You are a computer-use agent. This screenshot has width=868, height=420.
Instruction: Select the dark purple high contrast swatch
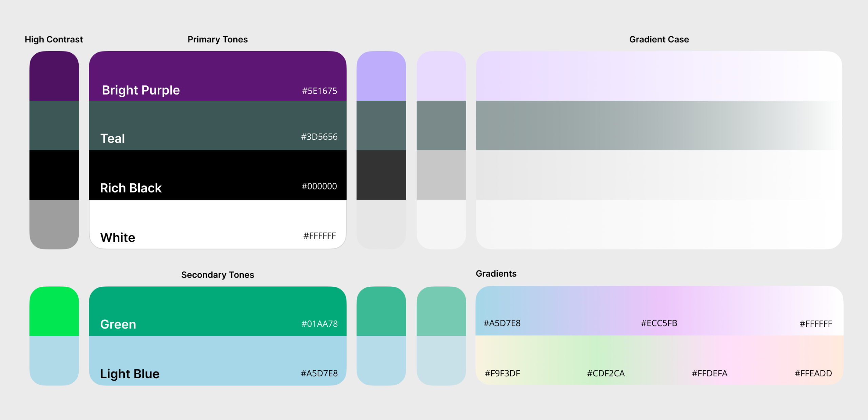point(54,76)
